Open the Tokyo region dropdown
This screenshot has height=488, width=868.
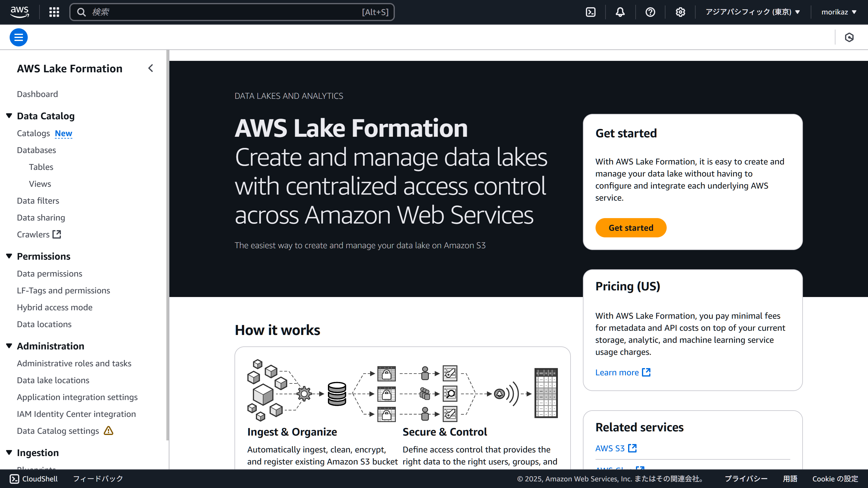pyautogui.click(x=753, y=12)
